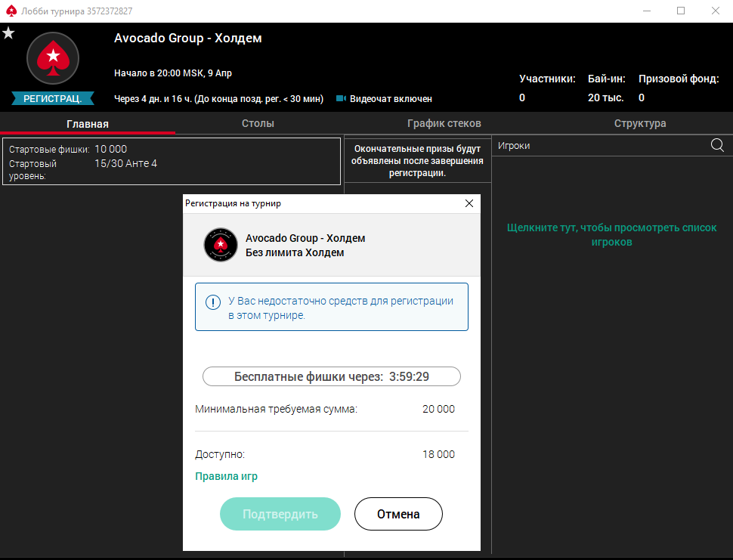Click the Видеочат включен label
Screen dimensions: 733x560
tap(391, 99)
